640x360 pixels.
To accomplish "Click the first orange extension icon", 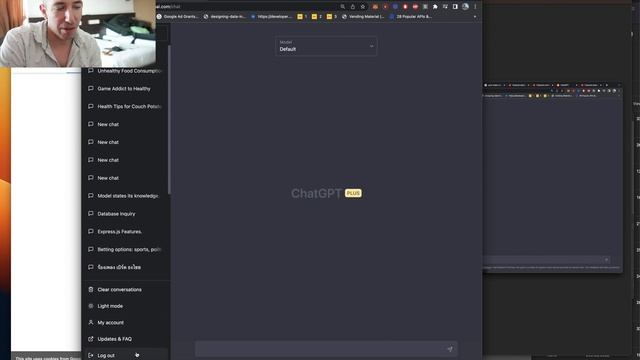I will [375, 7].
